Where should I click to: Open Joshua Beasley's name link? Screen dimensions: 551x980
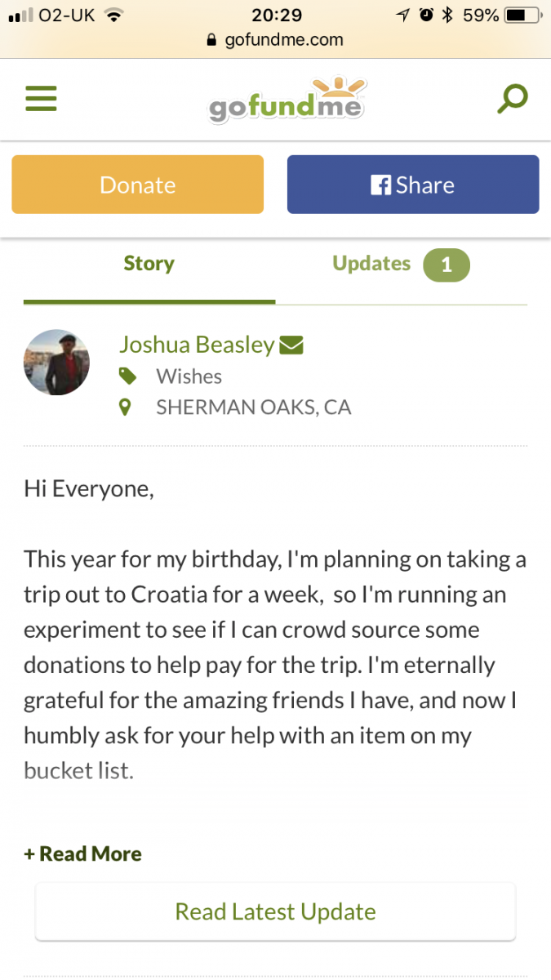(x=197, y=345)
